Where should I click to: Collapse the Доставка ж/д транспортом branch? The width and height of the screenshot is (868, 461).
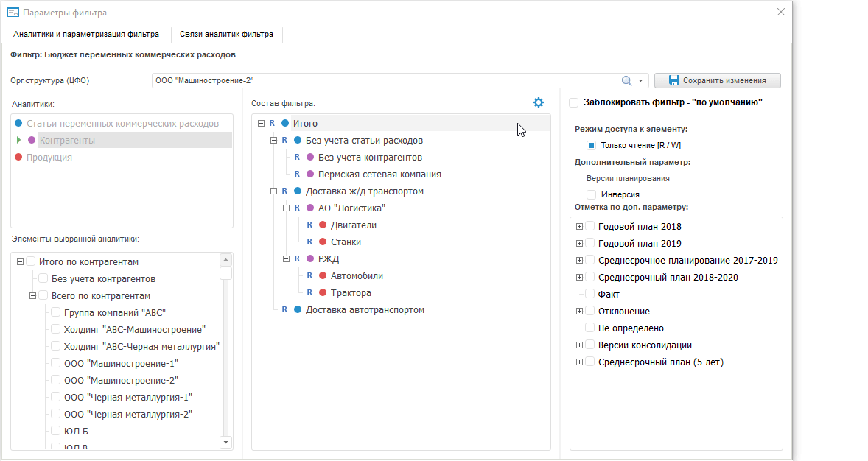tap(274, 191)
